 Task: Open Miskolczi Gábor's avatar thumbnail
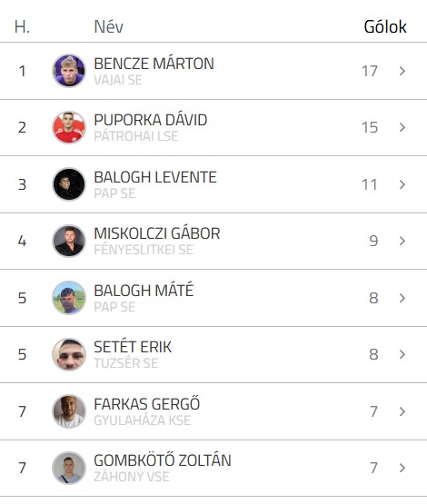coord(69,241)
